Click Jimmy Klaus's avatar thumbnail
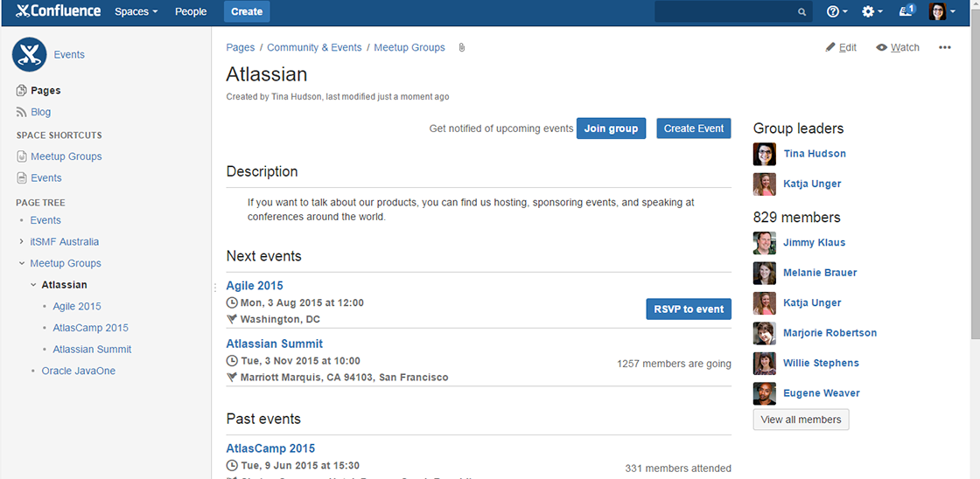The height and width of the screenshot is (479, 980). (765, 243)
